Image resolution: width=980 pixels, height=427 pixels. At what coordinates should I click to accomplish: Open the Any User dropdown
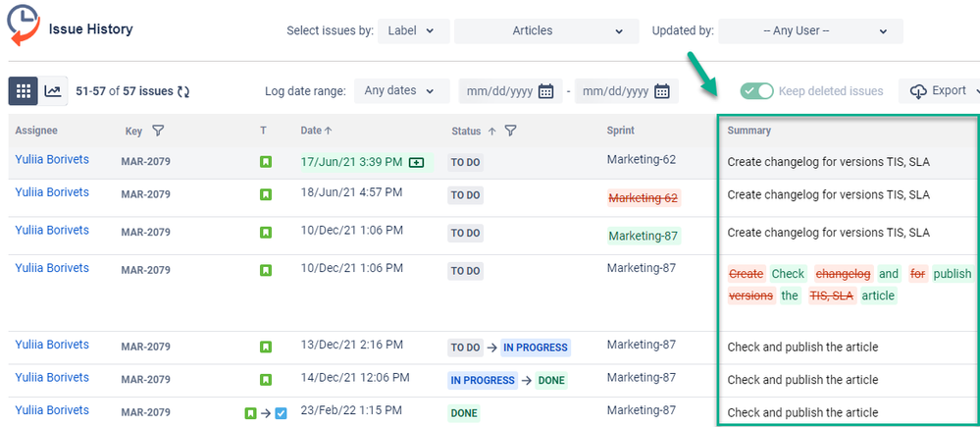[810, 30]
